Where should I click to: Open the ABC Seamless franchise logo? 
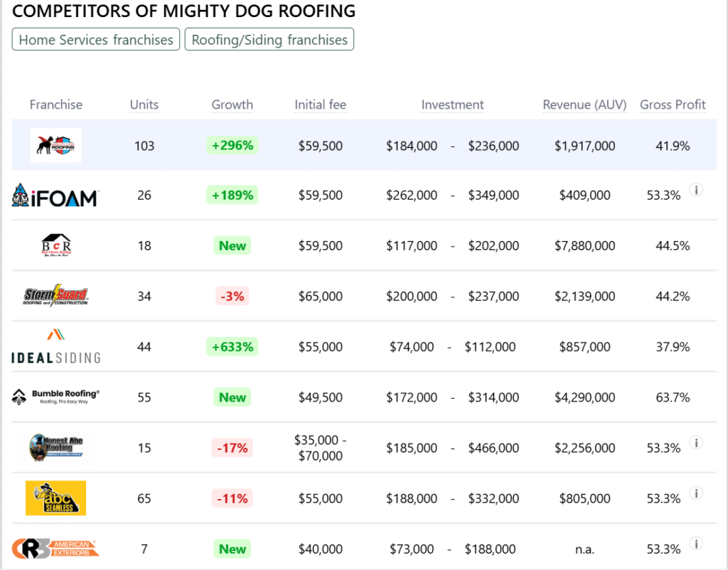(x=55, y=498)
